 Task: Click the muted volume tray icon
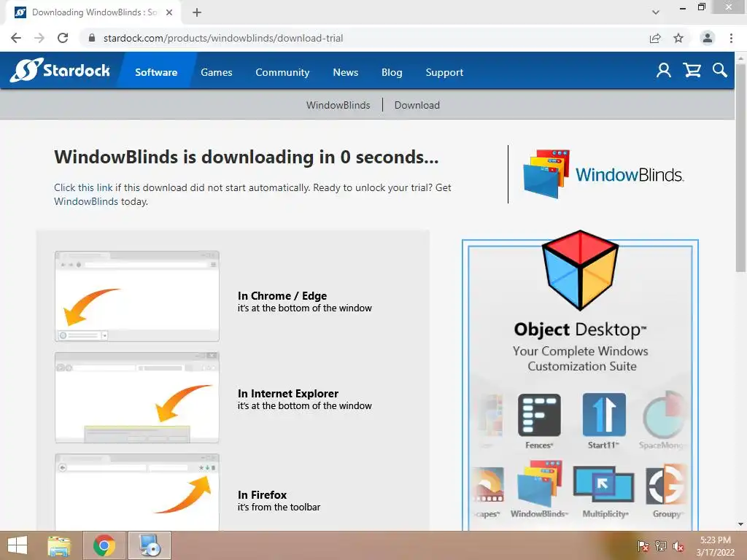click(678, 546)
